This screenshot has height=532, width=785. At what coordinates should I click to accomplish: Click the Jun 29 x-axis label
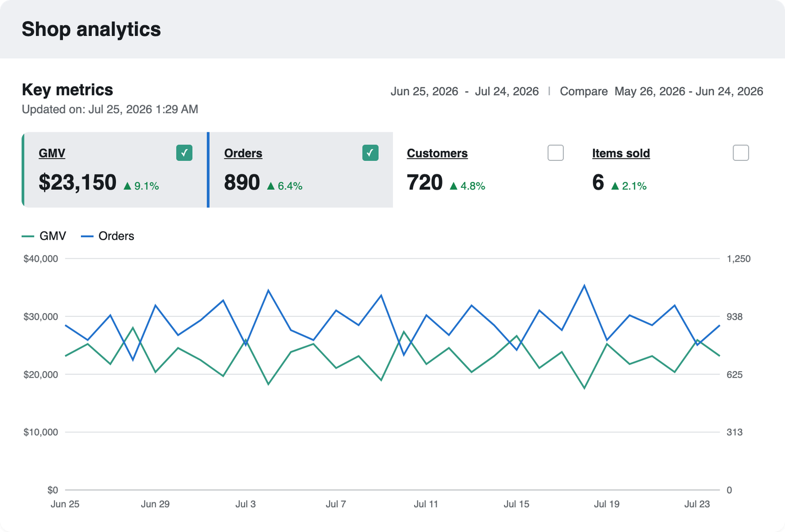pyautogui.click(x=155, y=504)
